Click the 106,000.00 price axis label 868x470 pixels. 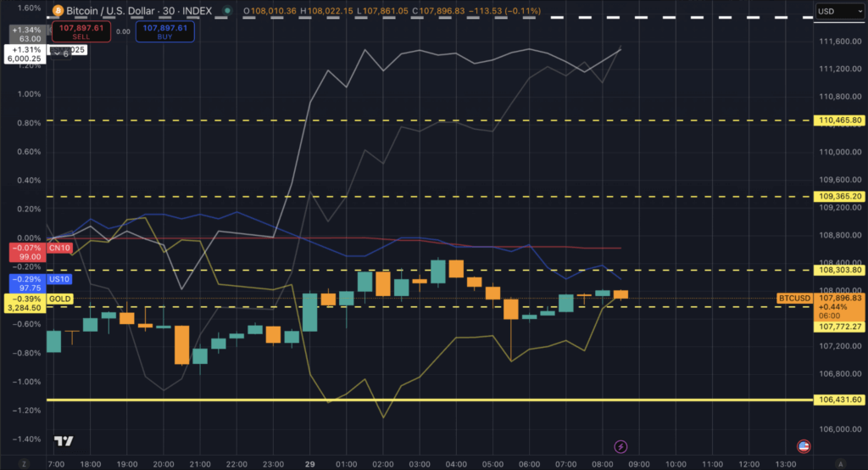pyautogui.click(x=840, y=429)
